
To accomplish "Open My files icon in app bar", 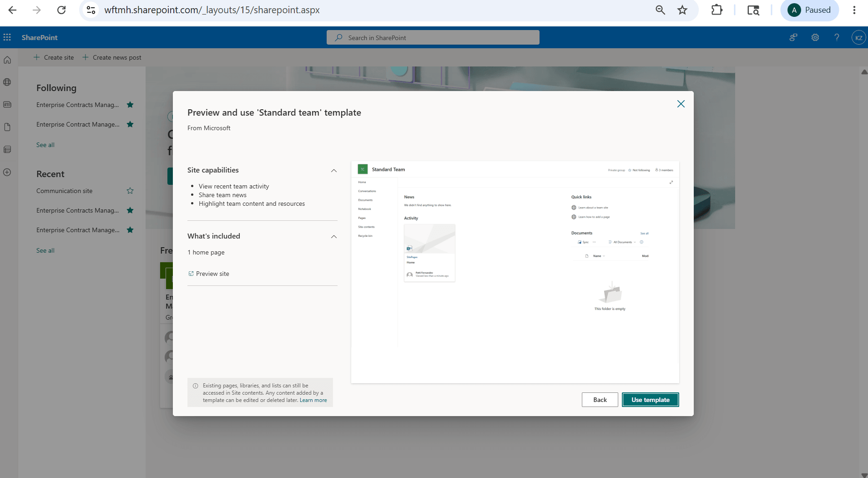I will (7, 127).
